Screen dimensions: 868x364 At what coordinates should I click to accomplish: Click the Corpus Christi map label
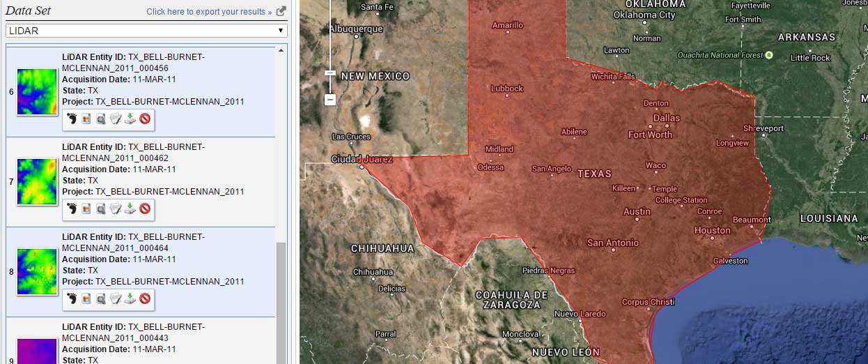coord(648,302)
